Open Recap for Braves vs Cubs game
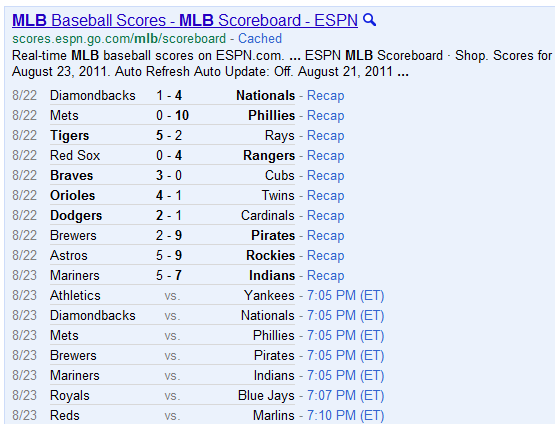555x424 pixels. tap(325, 176)
